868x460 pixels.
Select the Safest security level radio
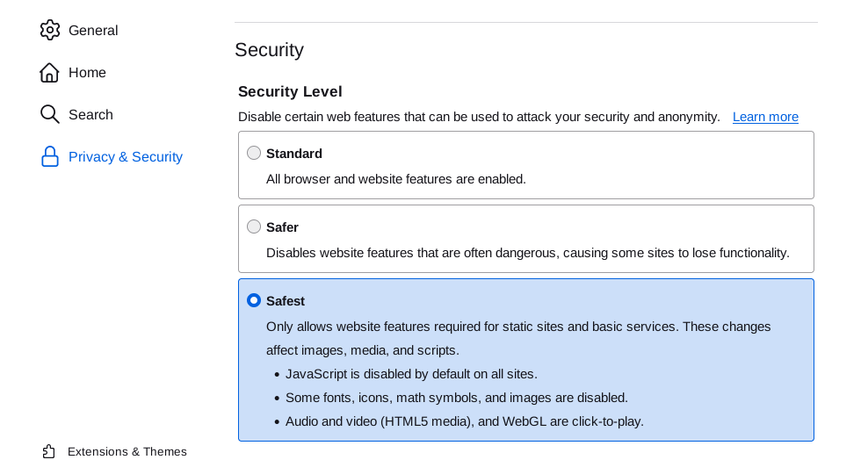pos(254,300)
